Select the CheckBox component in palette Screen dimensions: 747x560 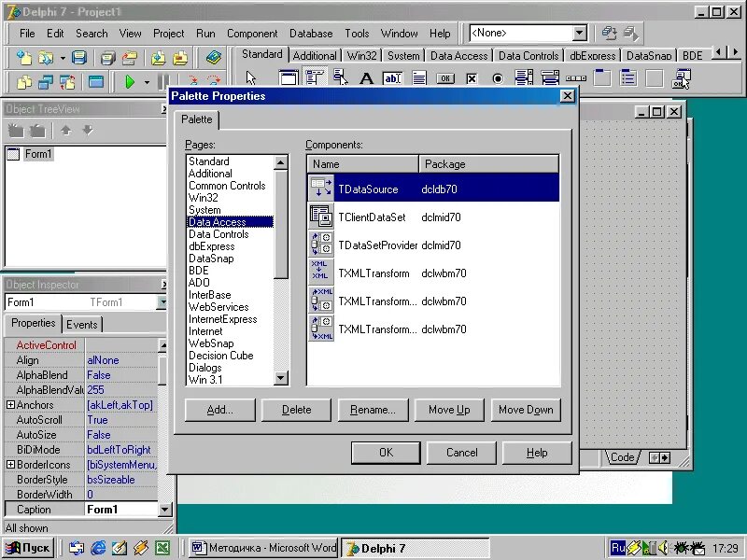(x=472, y=78)
